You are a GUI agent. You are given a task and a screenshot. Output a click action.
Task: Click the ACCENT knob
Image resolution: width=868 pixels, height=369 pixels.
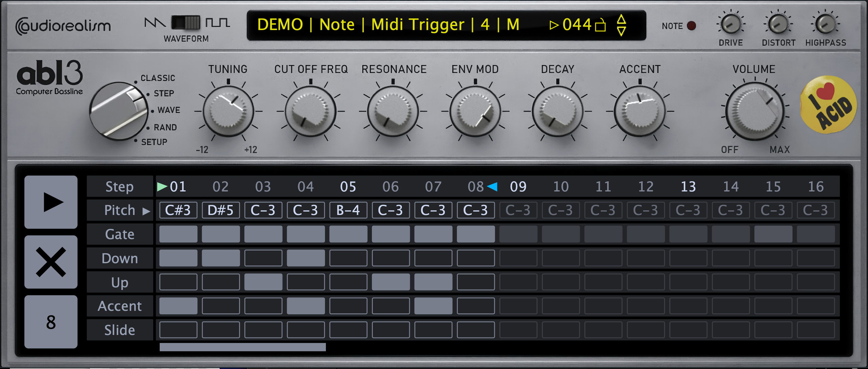[640, 111]
